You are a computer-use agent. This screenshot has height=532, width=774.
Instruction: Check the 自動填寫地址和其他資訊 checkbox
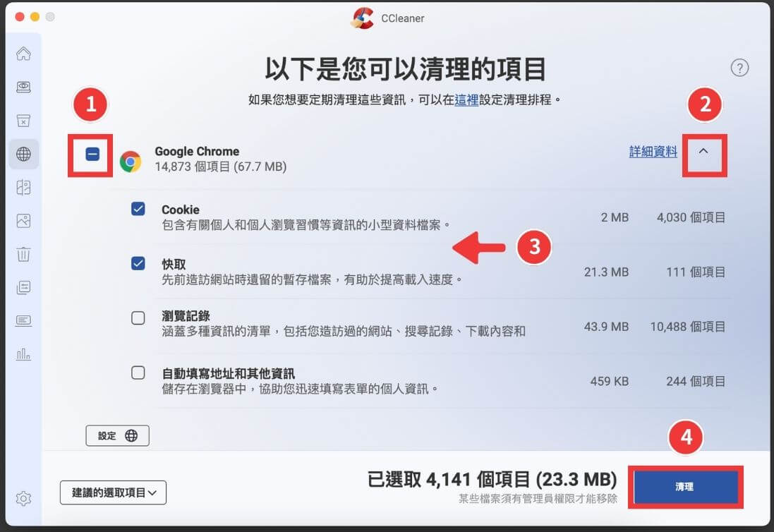(x=138, y=373)
